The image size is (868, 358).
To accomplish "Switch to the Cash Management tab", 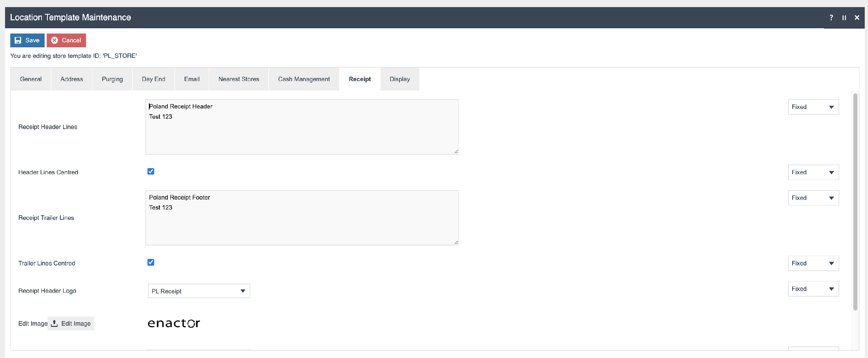I will click(304, 79).
